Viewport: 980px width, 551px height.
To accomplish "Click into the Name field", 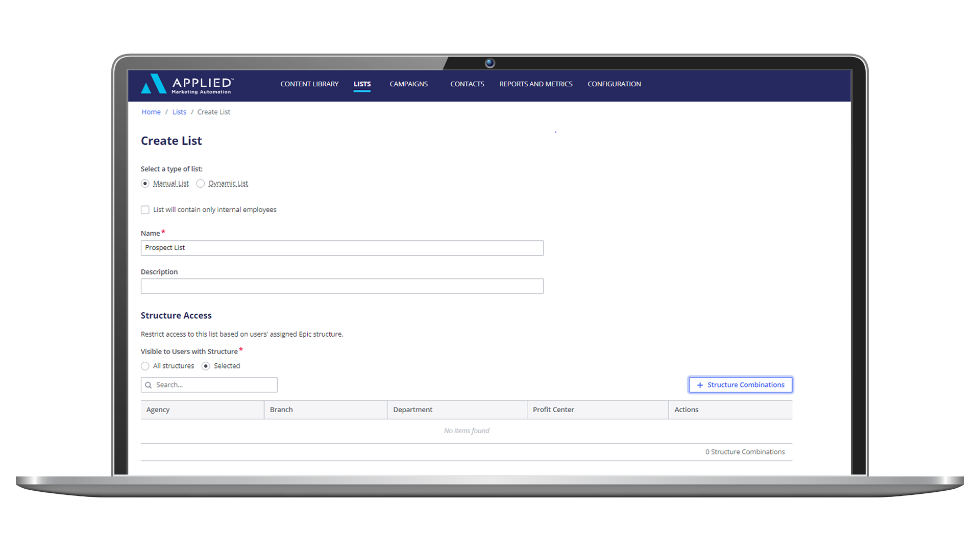I will click(x=342, y=248).
